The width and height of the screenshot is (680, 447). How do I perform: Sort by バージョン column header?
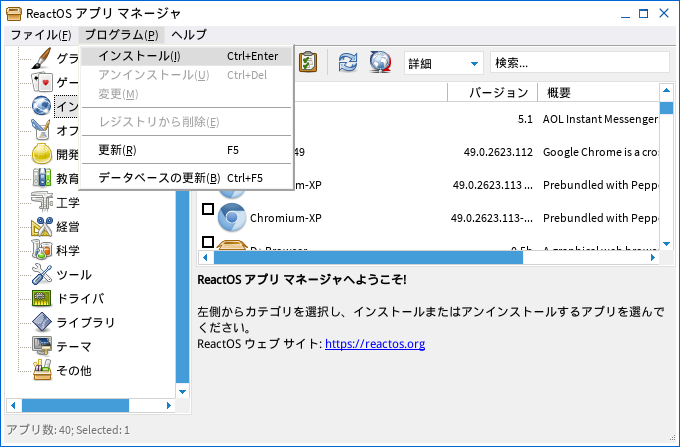(x=492, y=92)
